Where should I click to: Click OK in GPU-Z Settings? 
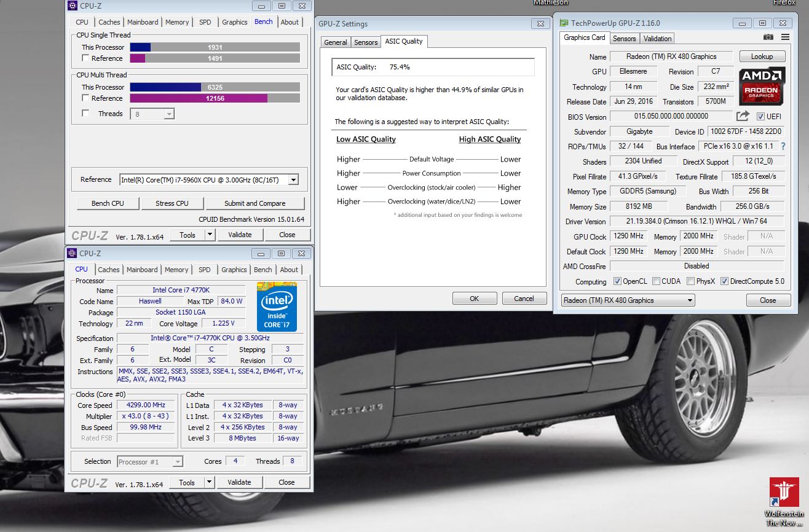tap(474, 299)
